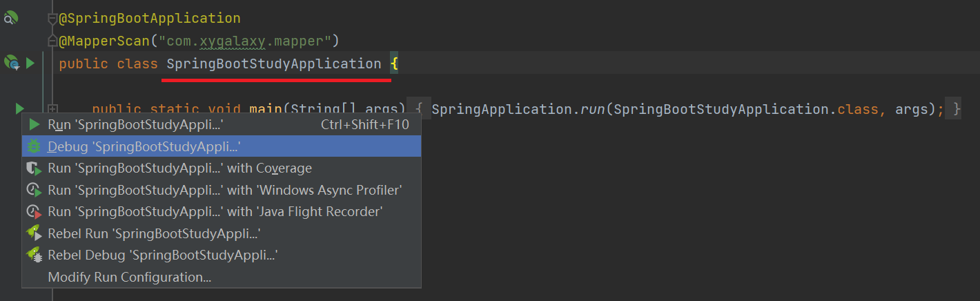Open Modify Run Configuration...
The height and width of the screenshot is (301, 980).
129,278
